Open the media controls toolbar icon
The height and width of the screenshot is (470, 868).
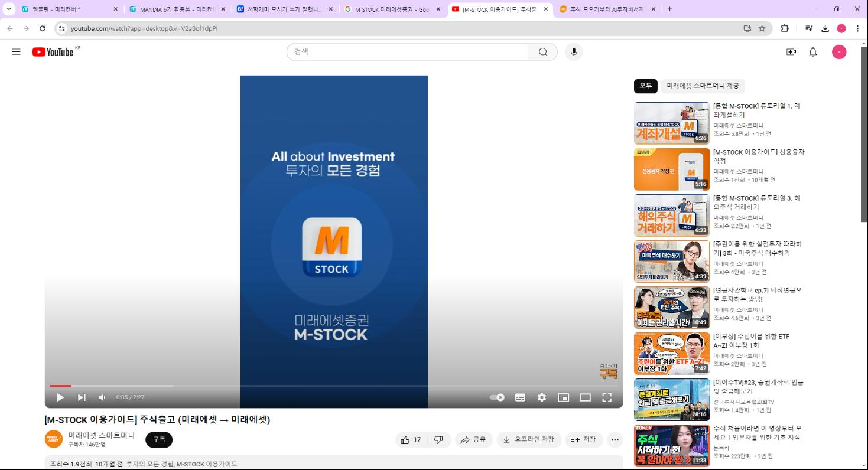[809, 28]
